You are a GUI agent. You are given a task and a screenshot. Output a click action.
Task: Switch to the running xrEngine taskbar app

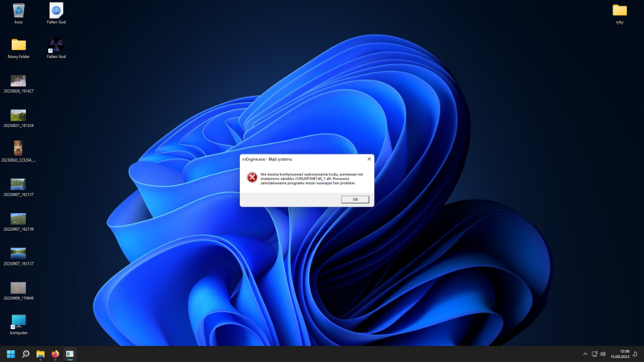point(70,354)
